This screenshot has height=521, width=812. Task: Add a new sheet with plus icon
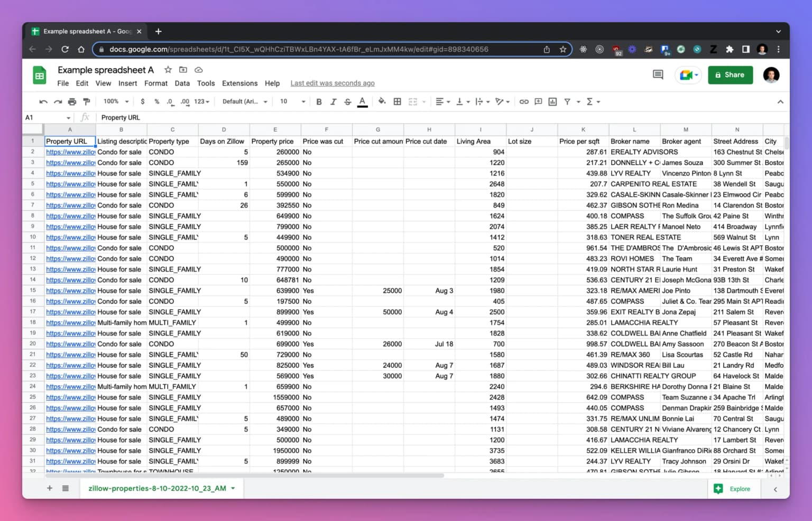(x=50, y=488)
